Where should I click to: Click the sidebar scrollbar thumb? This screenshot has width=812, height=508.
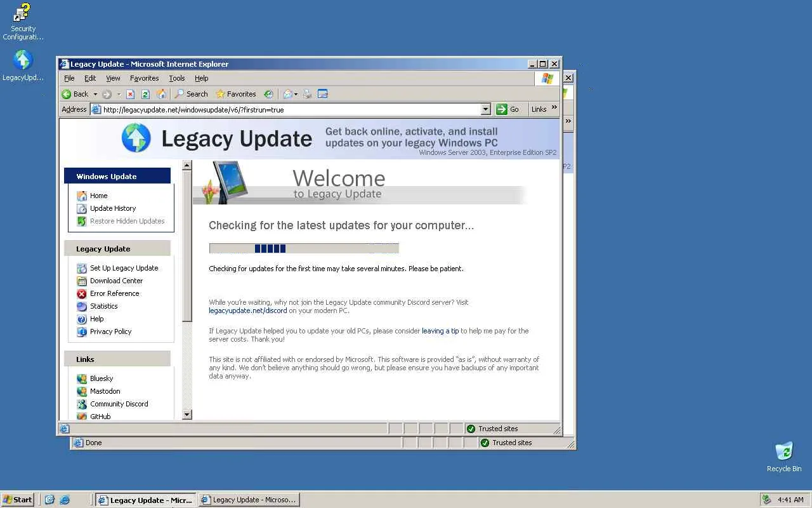[x=187, y=246]
